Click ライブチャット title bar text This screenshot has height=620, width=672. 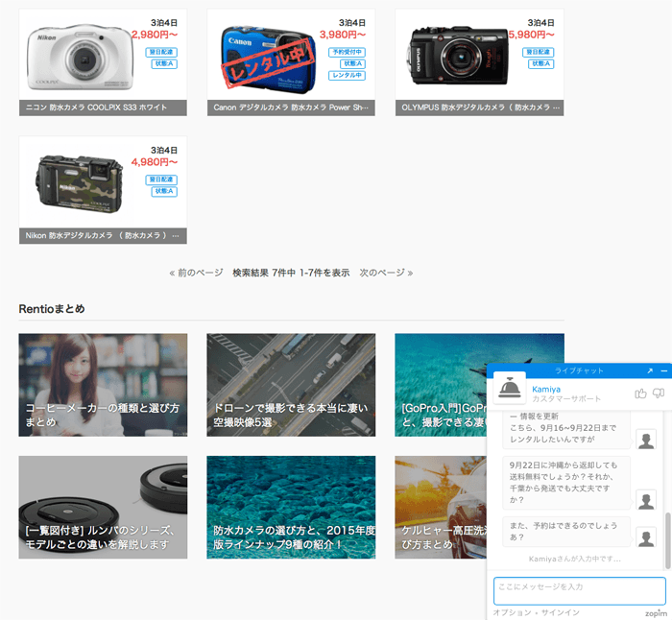[579, 370]
